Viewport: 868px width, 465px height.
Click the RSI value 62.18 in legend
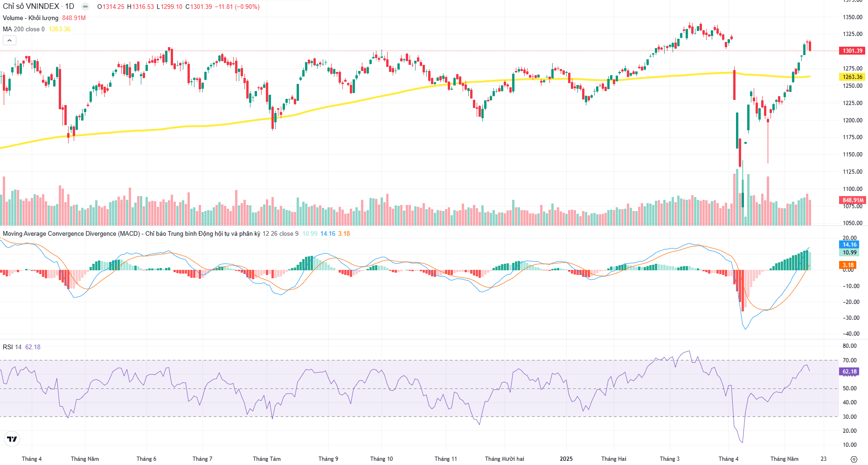(33, 347)
